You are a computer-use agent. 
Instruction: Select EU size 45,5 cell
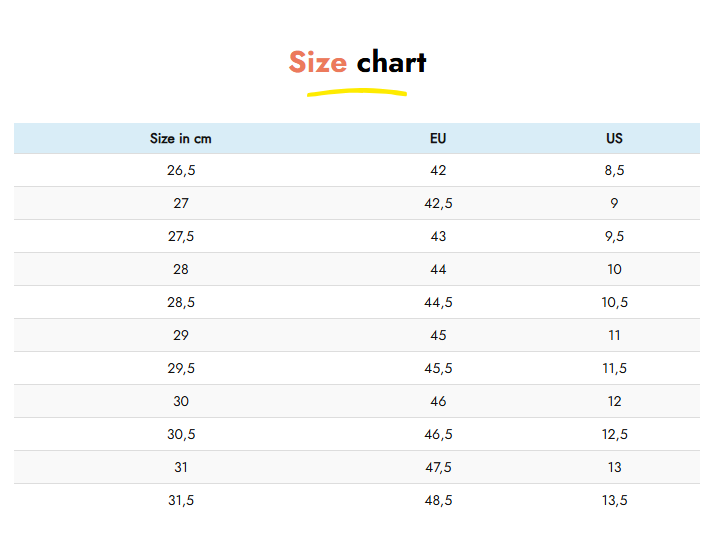click(438, 368)
